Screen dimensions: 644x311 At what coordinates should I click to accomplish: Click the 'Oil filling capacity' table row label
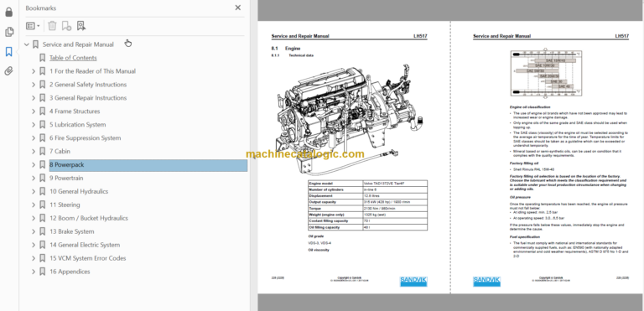point(335,227)
